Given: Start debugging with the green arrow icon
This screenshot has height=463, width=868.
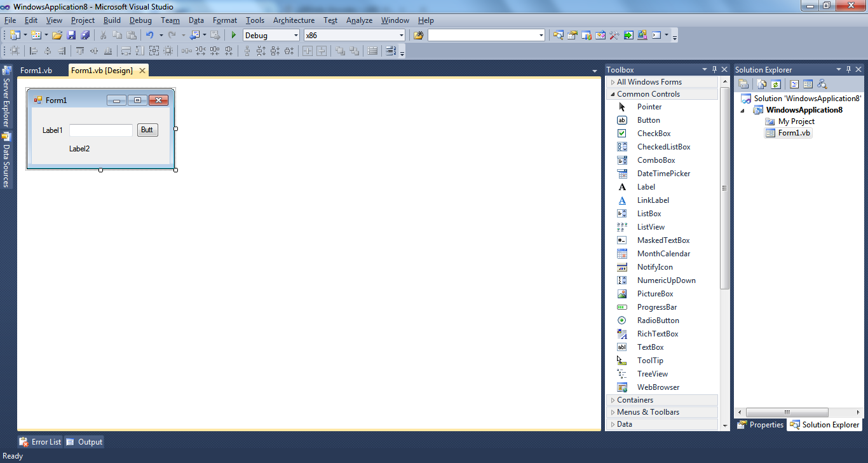Looking at the screenshot, I should (233, 35).
